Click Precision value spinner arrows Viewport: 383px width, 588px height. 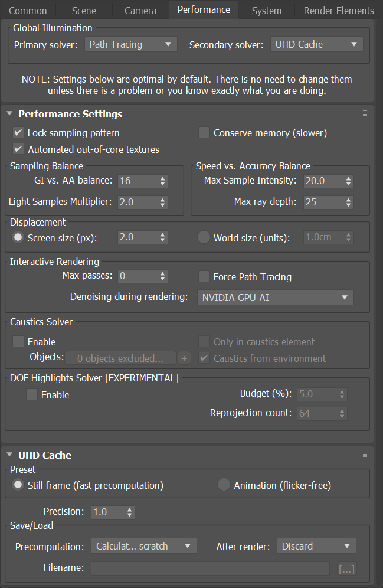[129, 512]
